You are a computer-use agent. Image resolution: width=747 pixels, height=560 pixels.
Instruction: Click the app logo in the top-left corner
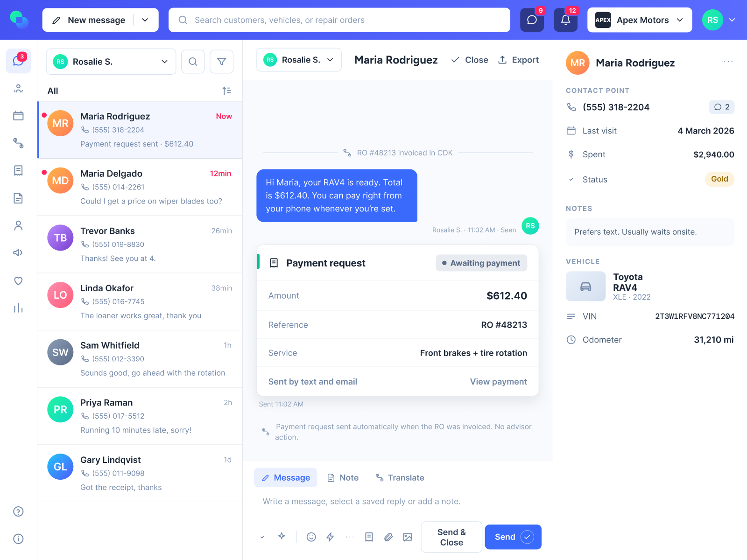coord(19,20)
